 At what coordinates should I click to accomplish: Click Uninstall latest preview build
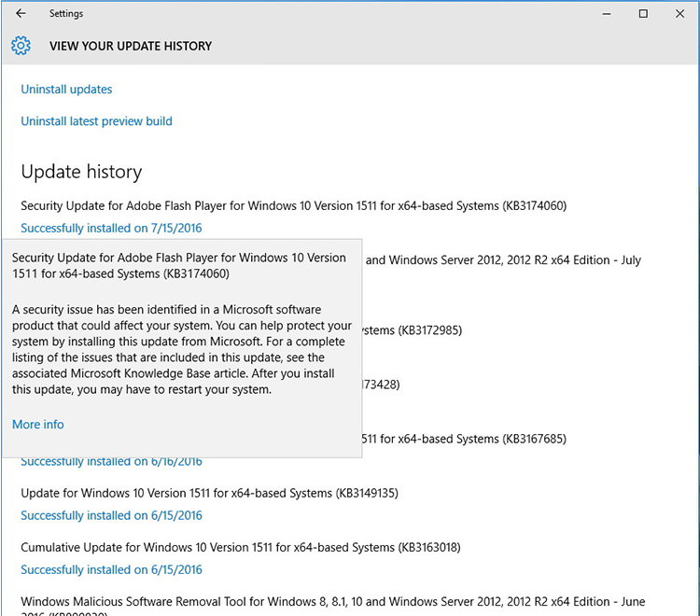96,121
